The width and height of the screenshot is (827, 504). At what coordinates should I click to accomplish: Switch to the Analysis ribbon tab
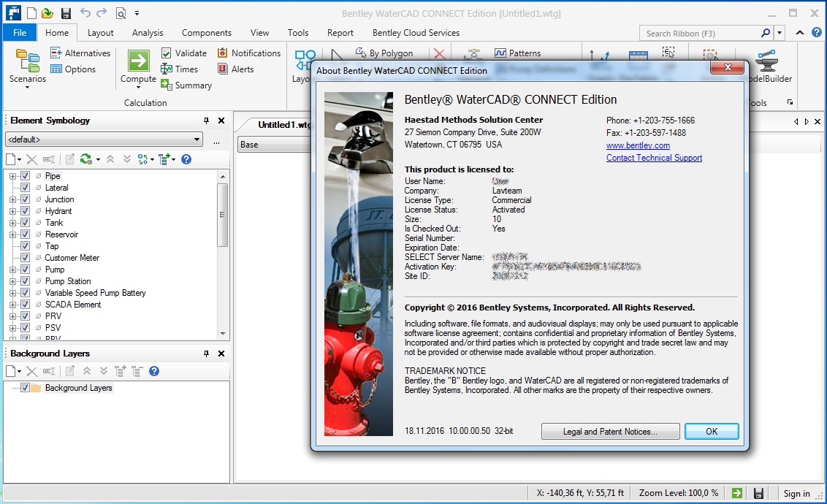click(148, 33)
